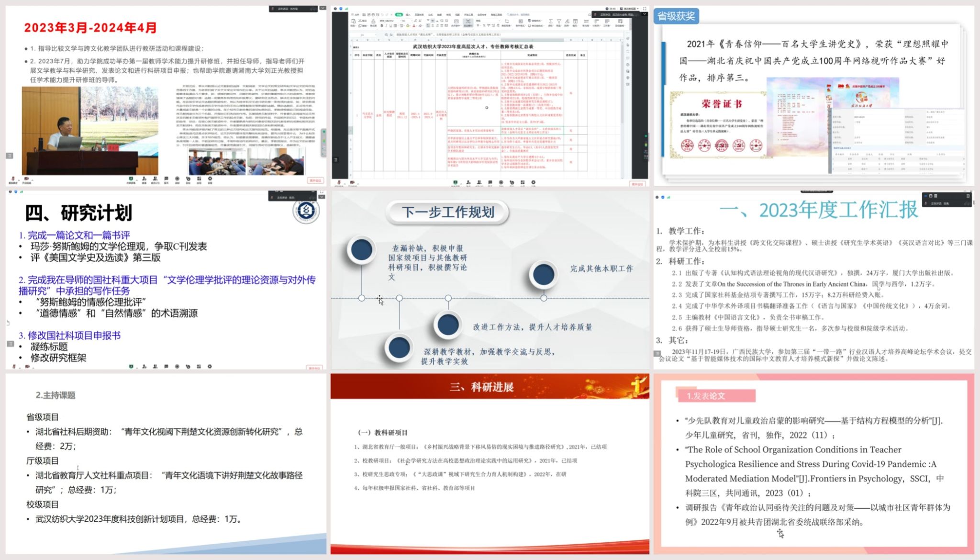Click Leave Meeting button in spreadsheet panel
Viewport: 980px width, 560px height.
click(x=637, y=184)
